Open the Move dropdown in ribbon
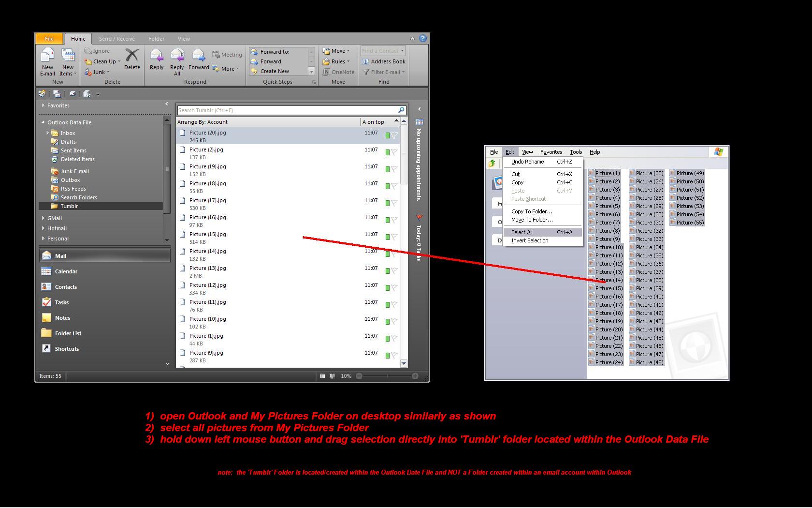The image size is (812, 508). (336, 51)
